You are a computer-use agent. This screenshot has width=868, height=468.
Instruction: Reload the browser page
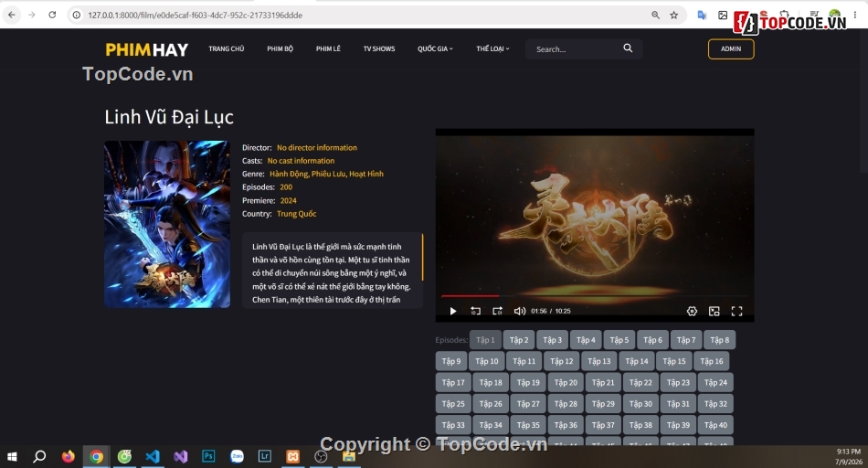click(52, 15)
